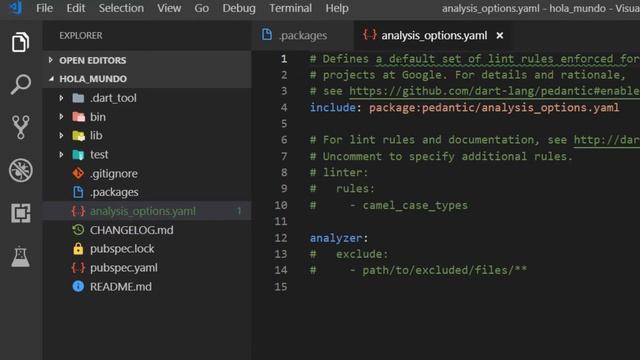Click the .gitignore git icon

point(78,173)
